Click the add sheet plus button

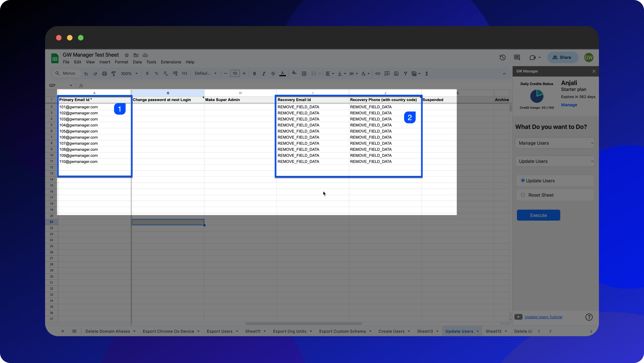[x=63, y=331]
